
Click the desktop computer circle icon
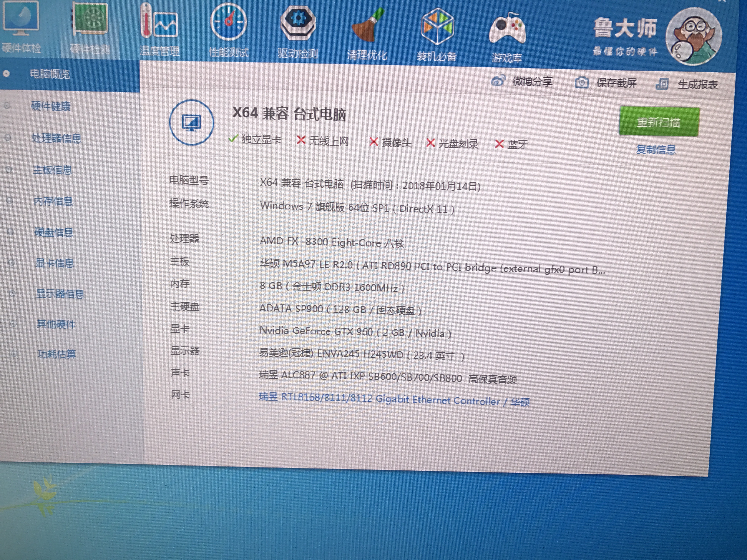192,123
